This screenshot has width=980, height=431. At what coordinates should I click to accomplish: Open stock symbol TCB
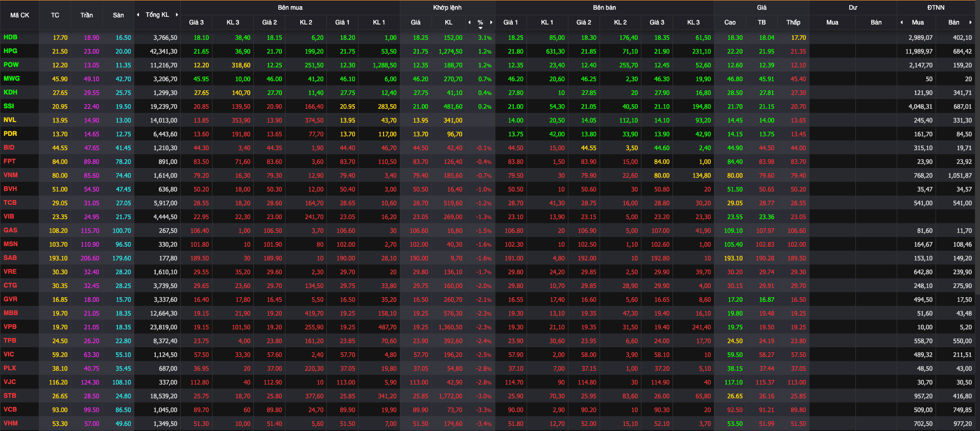10,203
